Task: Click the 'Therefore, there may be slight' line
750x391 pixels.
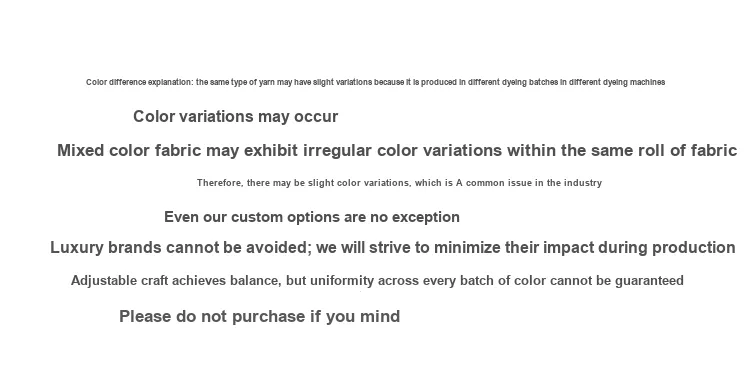Action: (399, 183)
